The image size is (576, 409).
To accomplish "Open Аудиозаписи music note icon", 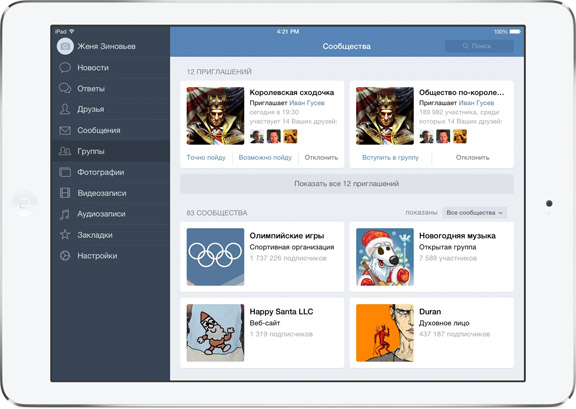I will (x=65, y=214).
